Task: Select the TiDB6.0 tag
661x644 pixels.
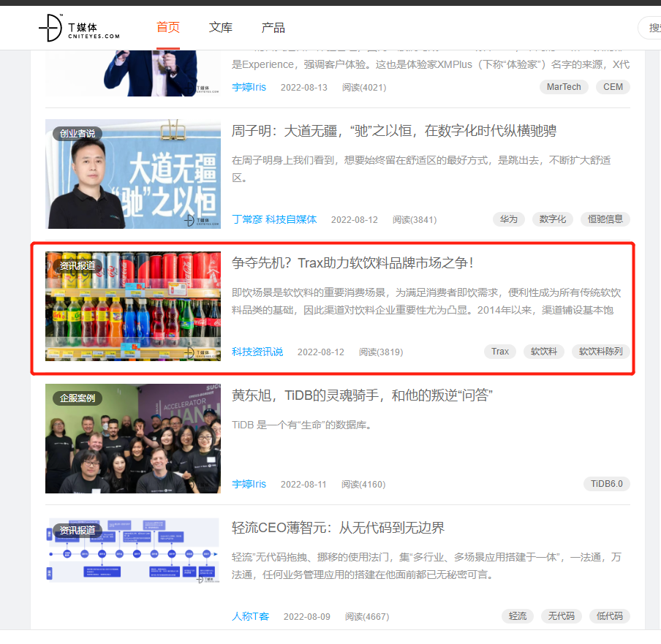Action: (x=607, y=484)
